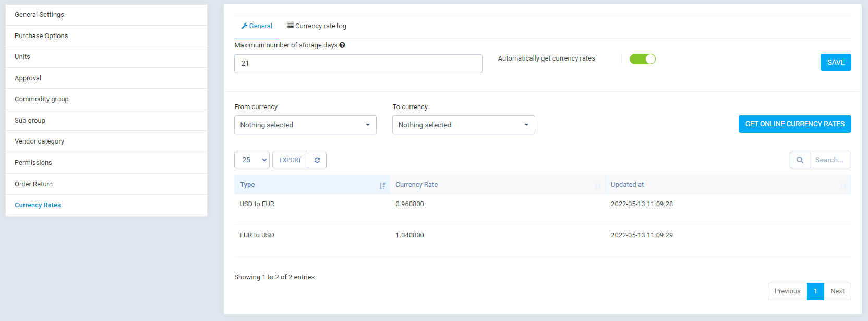Select the General tab
The image size is (868, 321).
(x=257, y=26)
